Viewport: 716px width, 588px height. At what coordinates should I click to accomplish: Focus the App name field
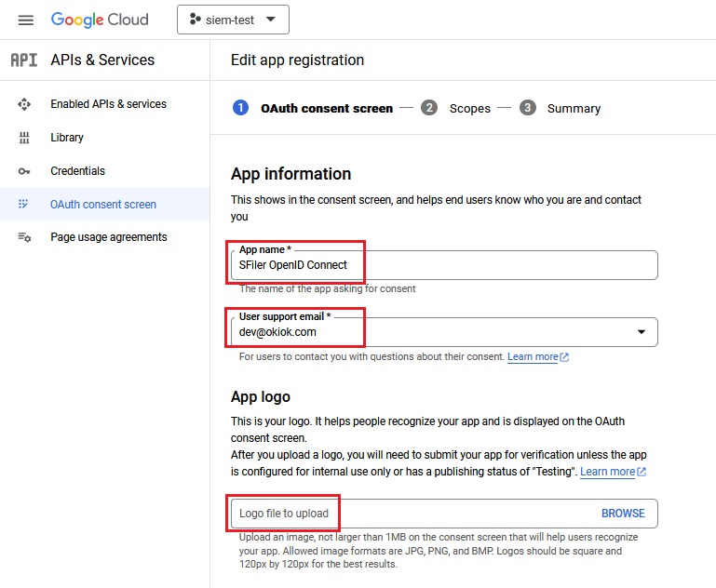tap(444, 265)
